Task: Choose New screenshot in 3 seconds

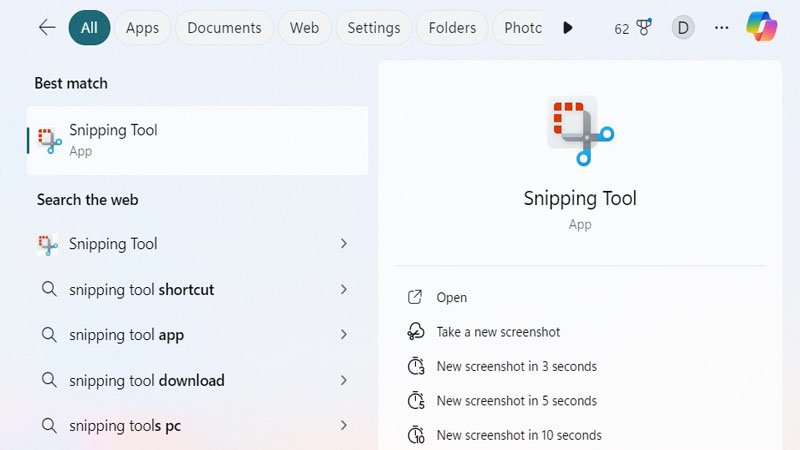Action: click(516, 366)
